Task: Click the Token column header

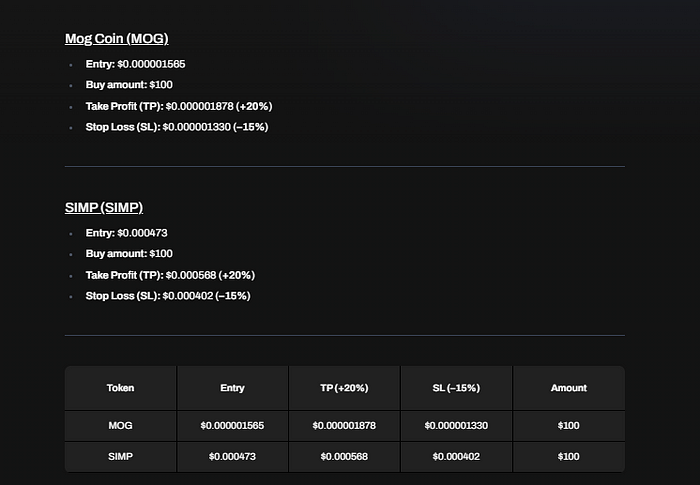Action: 121,388
